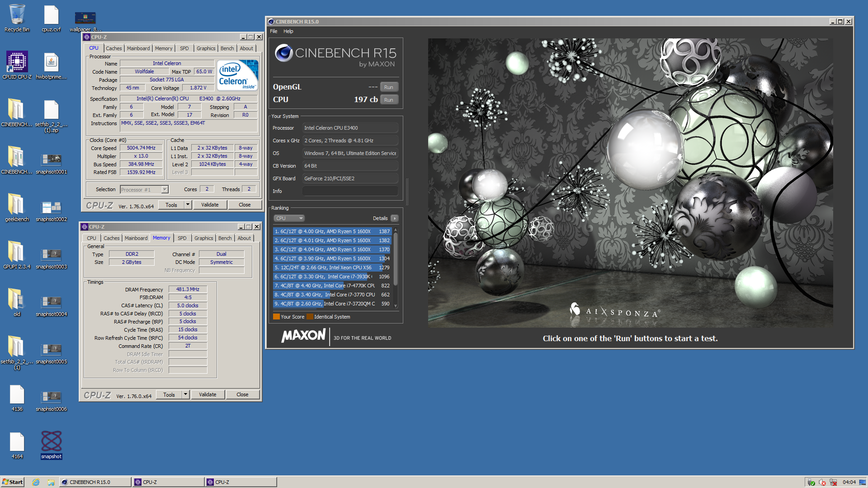Click Tools button in the upper CPU-Z window

[171, 205]
